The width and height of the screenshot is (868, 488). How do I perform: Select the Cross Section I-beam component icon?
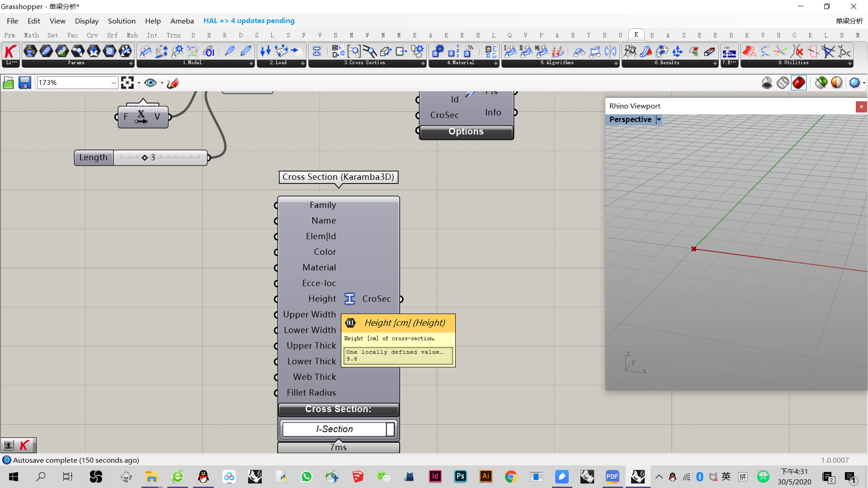(x=317, y=51)
